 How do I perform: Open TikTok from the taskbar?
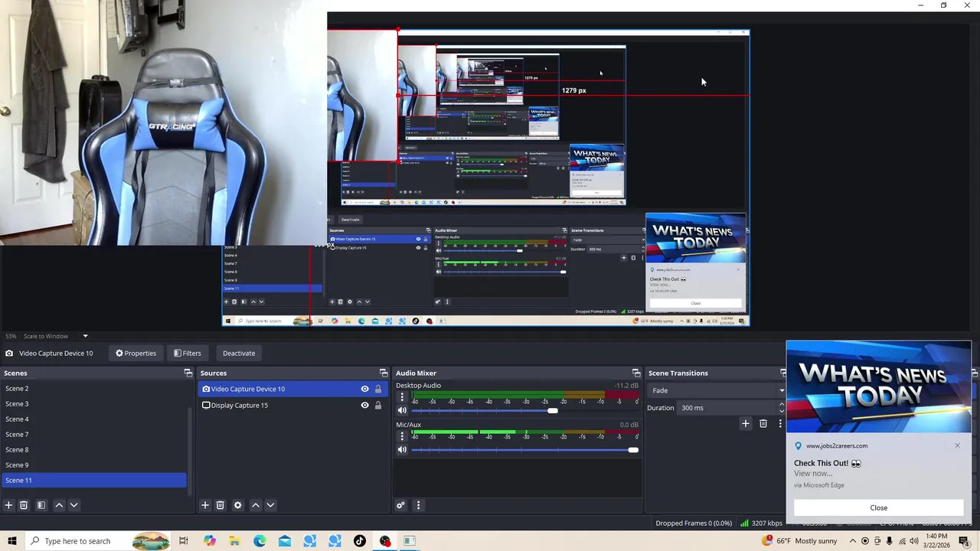point(360,541)
